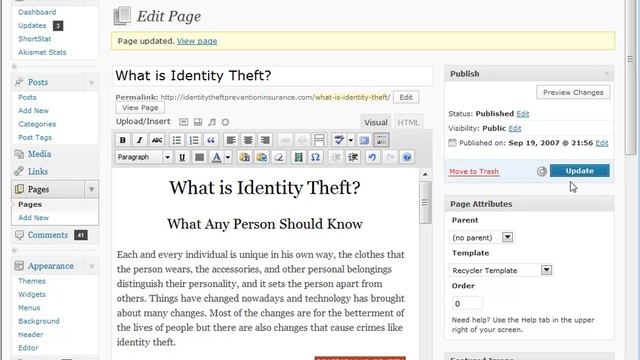This screenshot has height=360, width=640.
Task: Toggle the kitchen sink toolbar row
Action: pos(381,140)
